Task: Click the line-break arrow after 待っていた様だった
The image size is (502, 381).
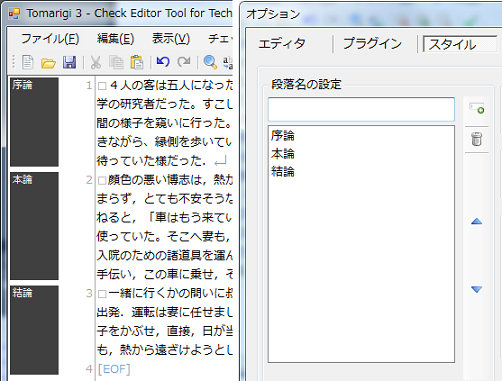Action: 220,162
